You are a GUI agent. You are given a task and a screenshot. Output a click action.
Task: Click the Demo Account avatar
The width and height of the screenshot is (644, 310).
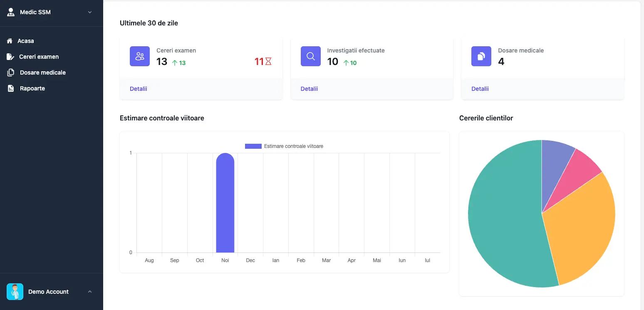pos(15,292)
